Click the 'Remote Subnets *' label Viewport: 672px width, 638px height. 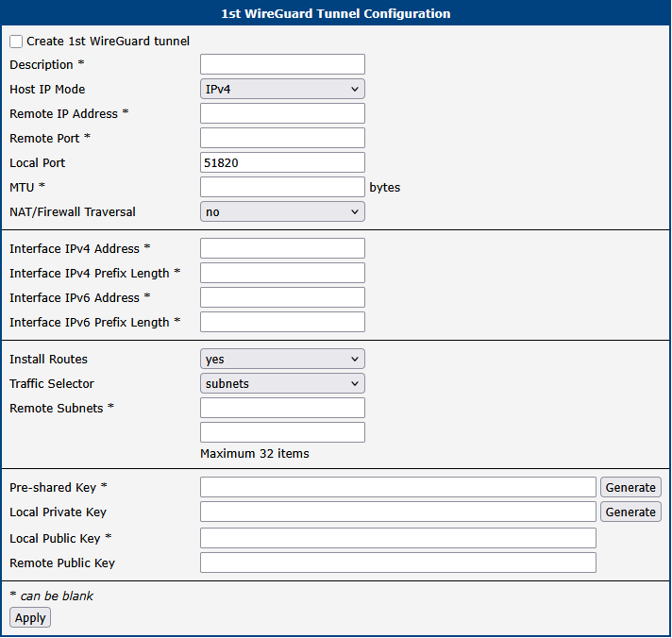click(x=61, y=408)
